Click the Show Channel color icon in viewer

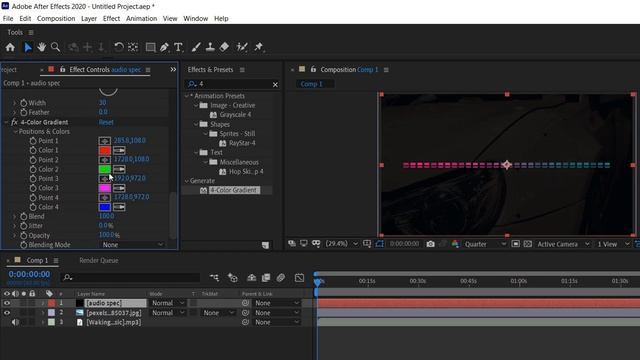455,244
